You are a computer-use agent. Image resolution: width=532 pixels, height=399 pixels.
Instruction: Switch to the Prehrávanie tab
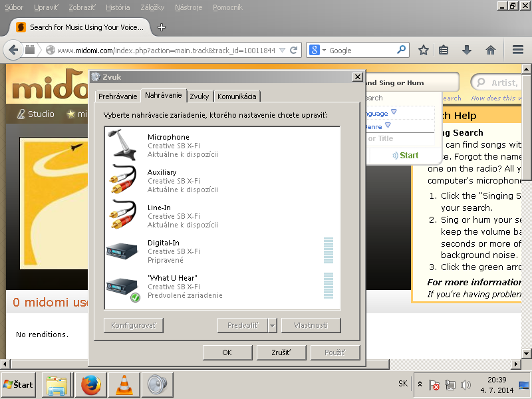(118, 96)
